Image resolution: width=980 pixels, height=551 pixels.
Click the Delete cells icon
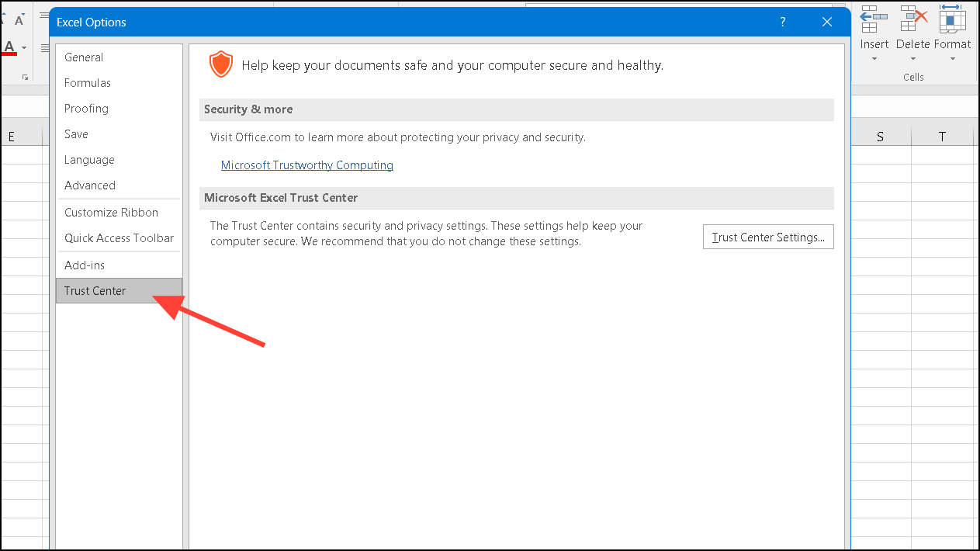912,19
